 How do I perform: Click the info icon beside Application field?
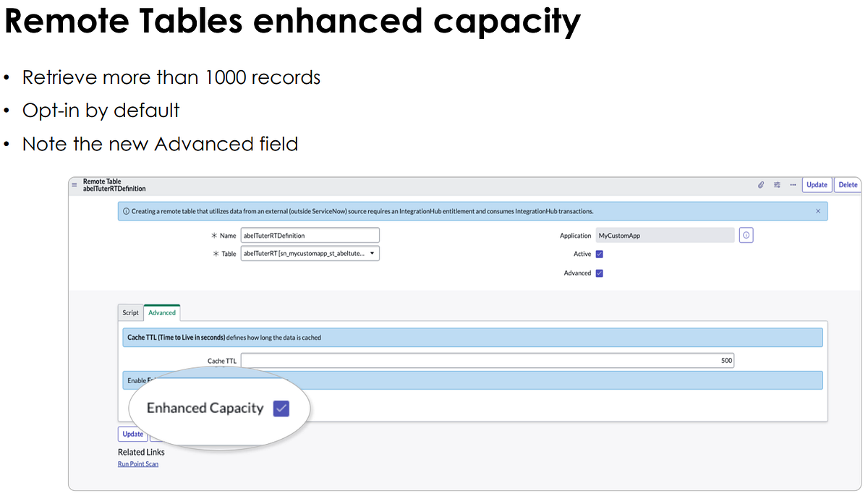click(746, 235)
